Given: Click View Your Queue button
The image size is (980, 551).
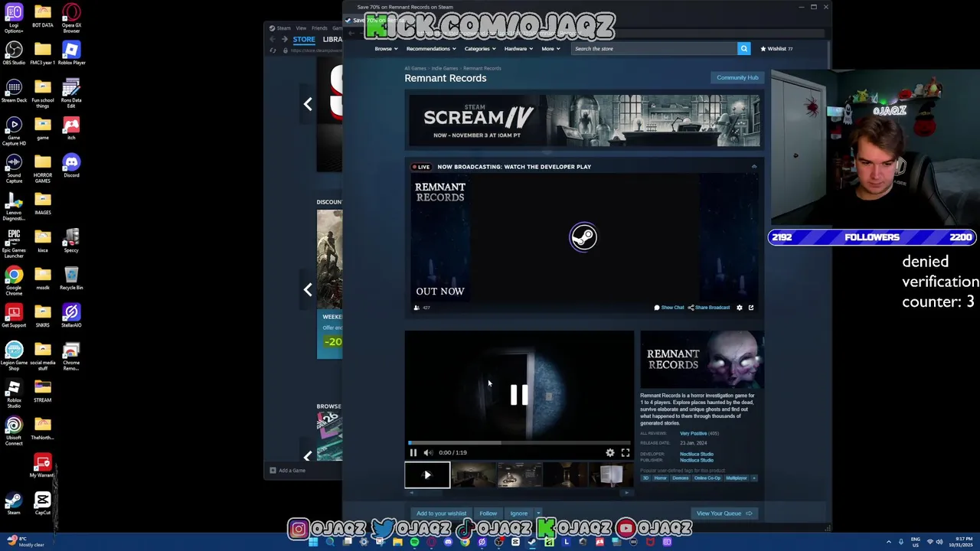Looking at the screenshot, I should (x=724, y=514).
